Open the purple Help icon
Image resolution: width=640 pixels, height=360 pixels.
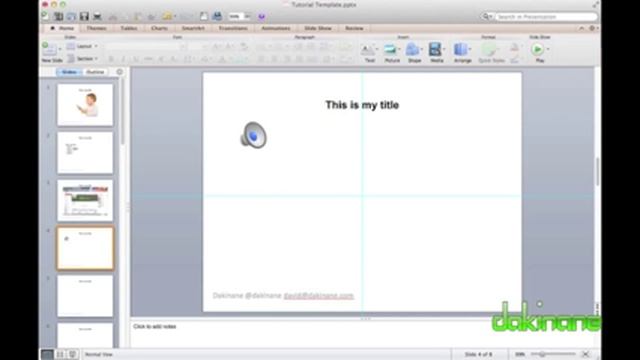coord(262,16)
